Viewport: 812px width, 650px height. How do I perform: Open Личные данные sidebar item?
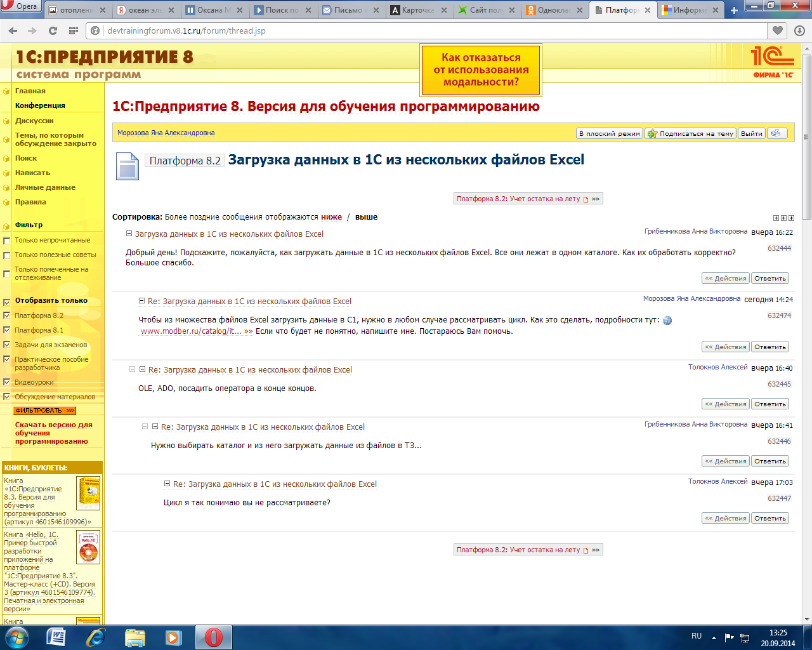coord(45,187)
